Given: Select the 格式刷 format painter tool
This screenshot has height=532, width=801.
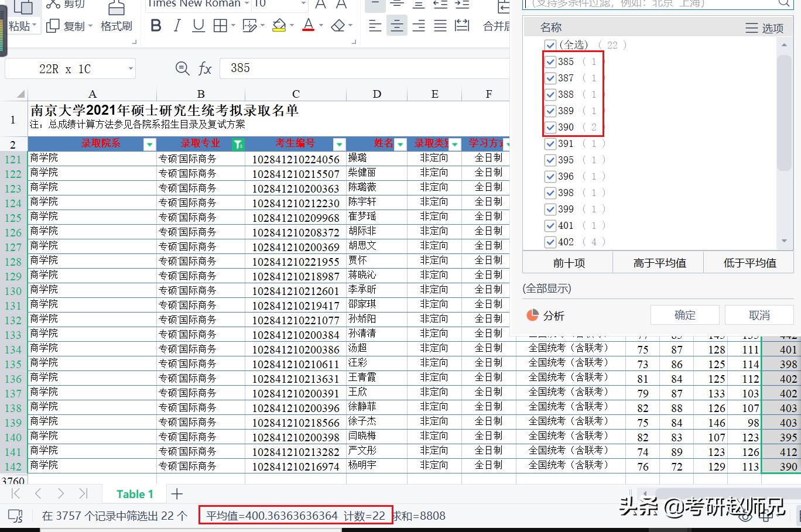Looking at the screenshot, I should click(116, 18).
